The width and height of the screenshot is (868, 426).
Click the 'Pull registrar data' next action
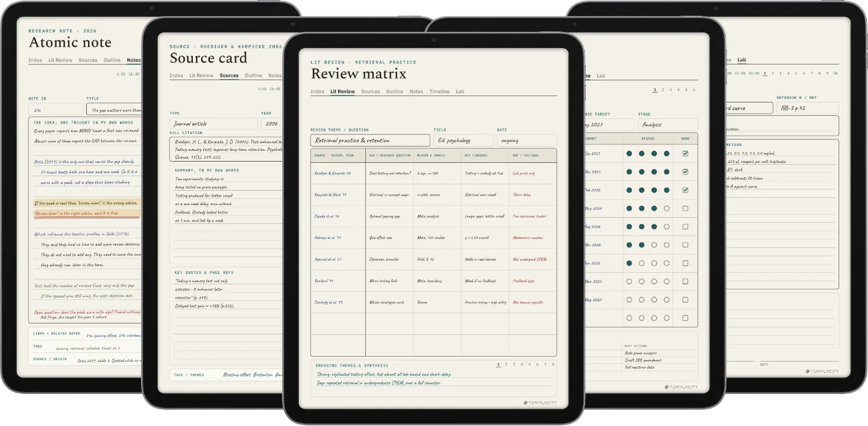point(641,367)
